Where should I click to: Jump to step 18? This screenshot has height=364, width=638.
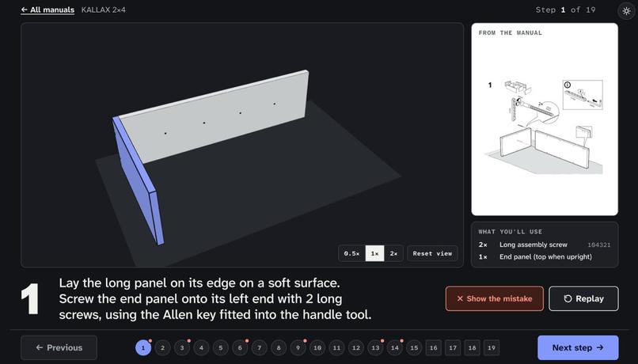pos(472,347)
